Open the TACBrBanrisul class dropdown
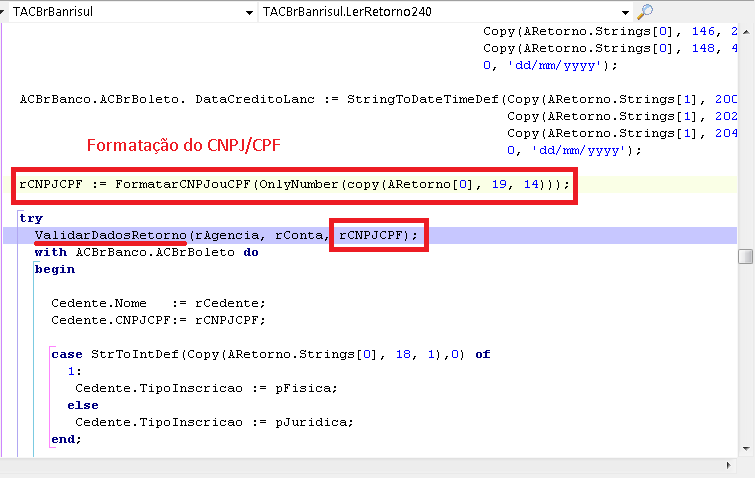Screen dimensions: 755x478 point(249,13)
